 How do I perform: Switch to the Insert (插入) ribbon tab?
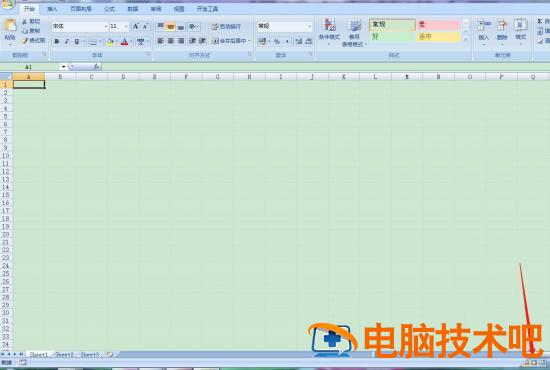pos(52,9)
